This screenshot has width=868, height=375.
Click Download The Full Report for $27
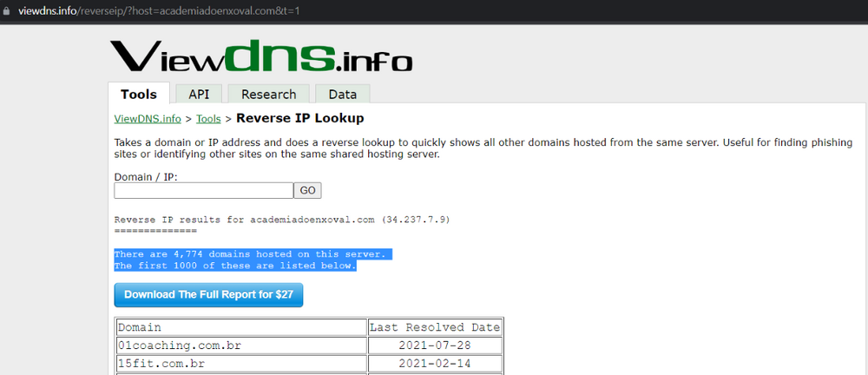[208, 294]
